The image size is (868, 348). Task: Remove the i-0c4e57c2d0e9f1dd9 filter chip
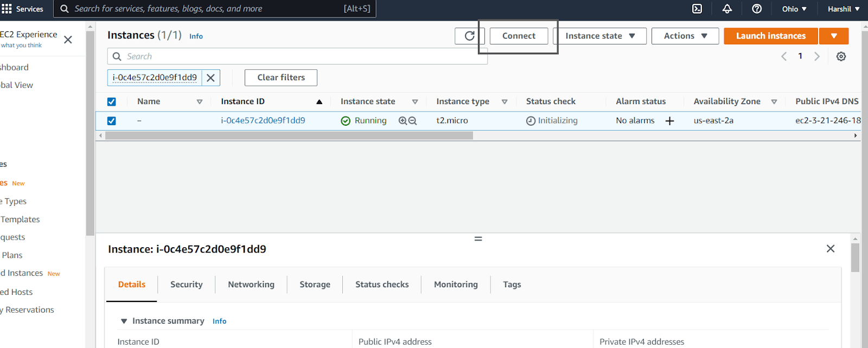[211, 78]
